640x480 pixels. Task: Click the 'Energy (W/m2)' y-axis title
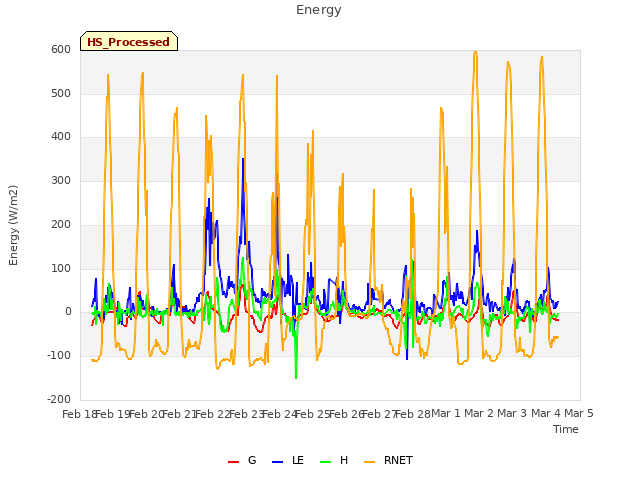coord(13,225)
